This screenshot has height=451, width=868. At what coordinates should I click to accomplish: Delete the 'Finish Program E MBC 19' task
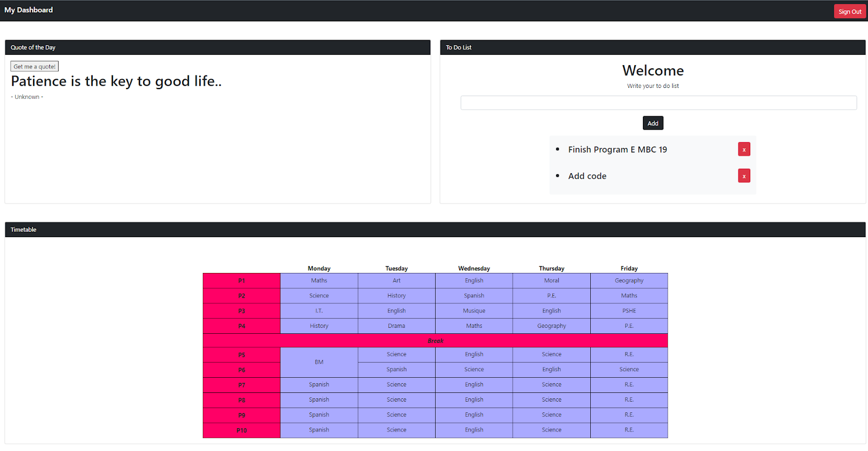click(744, 149)
